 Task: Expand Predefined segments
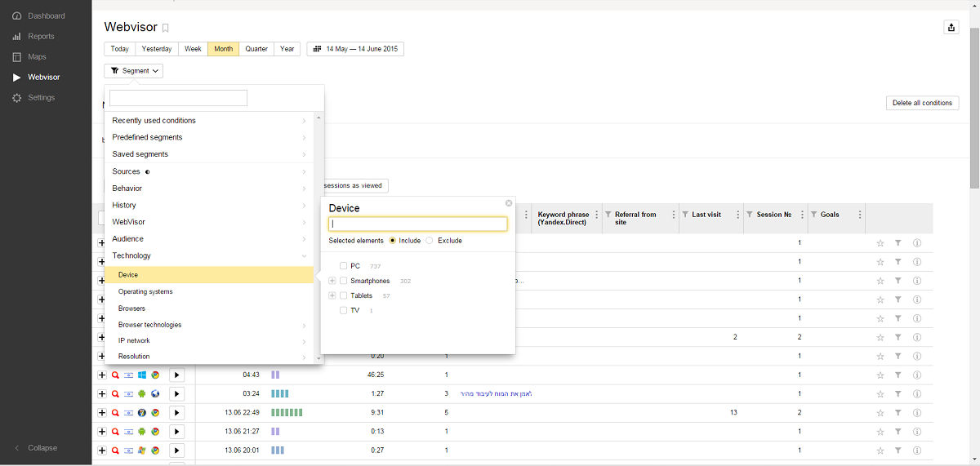click(210, 137)
